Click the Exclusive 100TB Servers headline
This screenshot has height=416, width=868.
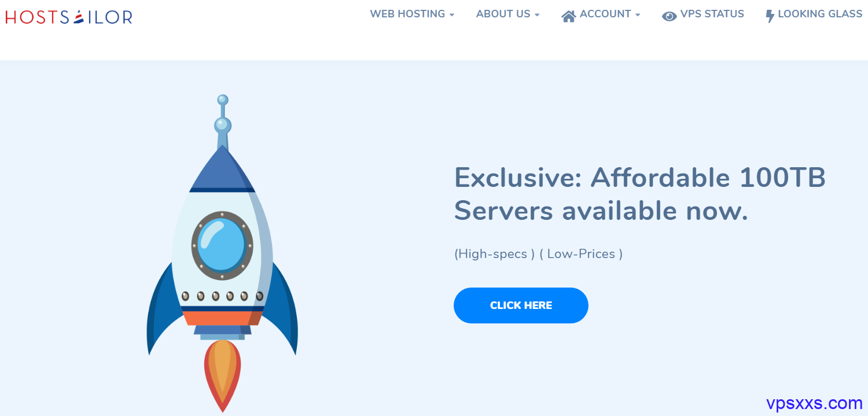pos(639,194)
